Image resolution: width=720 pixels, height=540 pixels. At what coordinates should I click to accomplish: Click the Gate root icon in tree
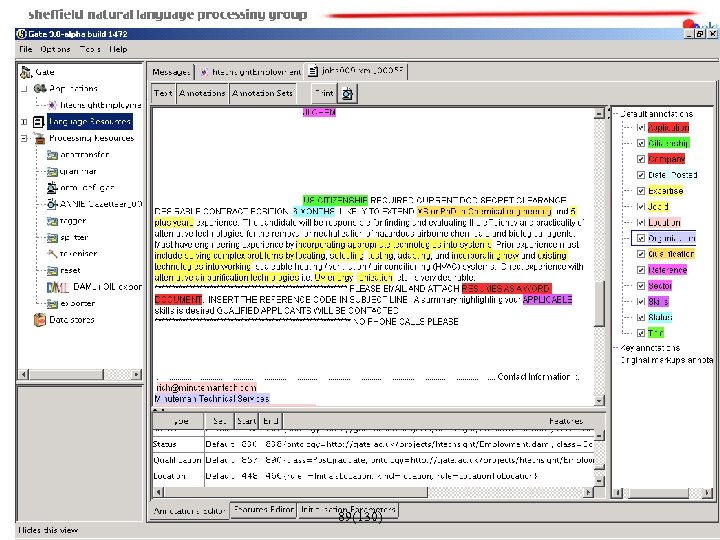[x=26, y=72]
